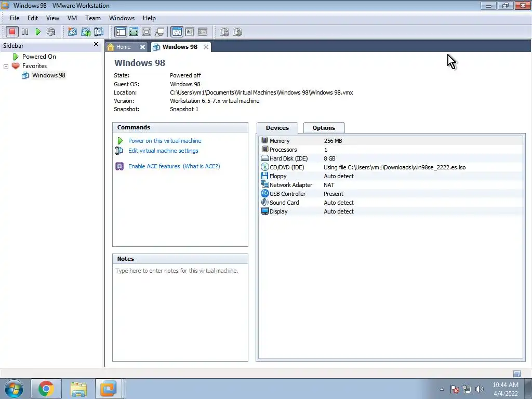Click the taskbar clock showing 10:44 AM
Viewport: 532px width, 399px height.
point(505,389)
